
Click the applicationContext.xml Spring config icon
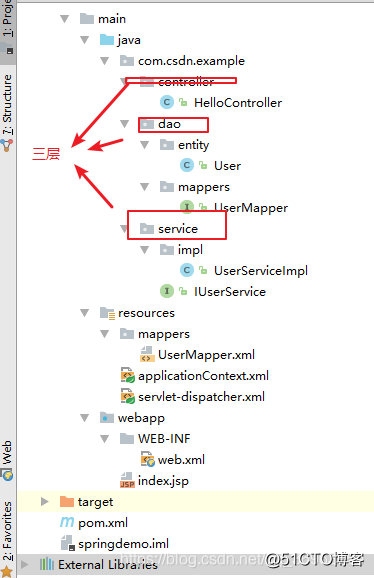coord(127,375)
